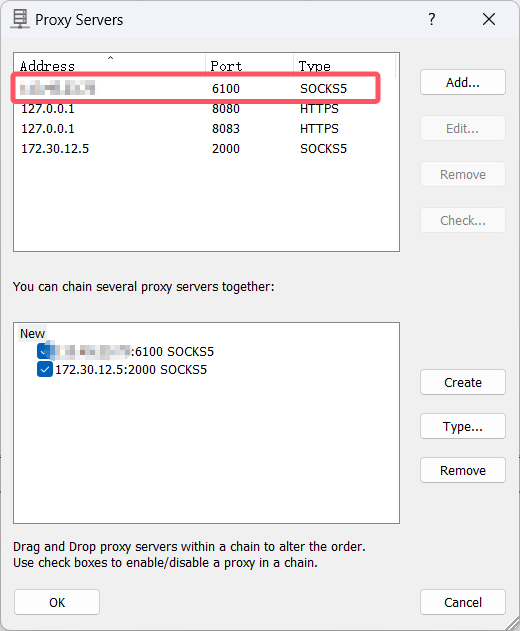This screenshot has height=631, width=520.
Task: Close the Proxy Servers dialog
Action: pyautogui.click(x=489, y=19)
